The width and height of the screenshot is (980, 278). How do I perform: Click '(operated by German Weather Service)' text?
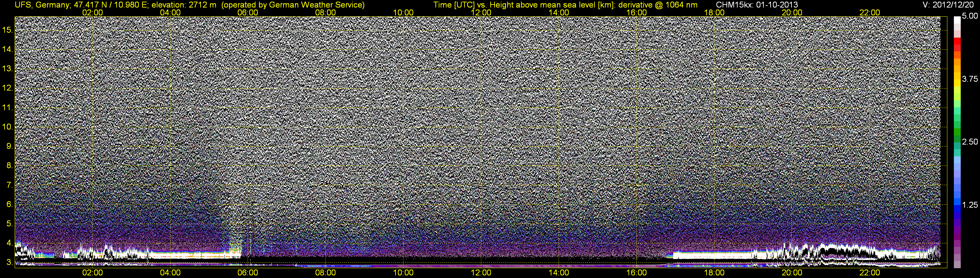coord(293,5)
